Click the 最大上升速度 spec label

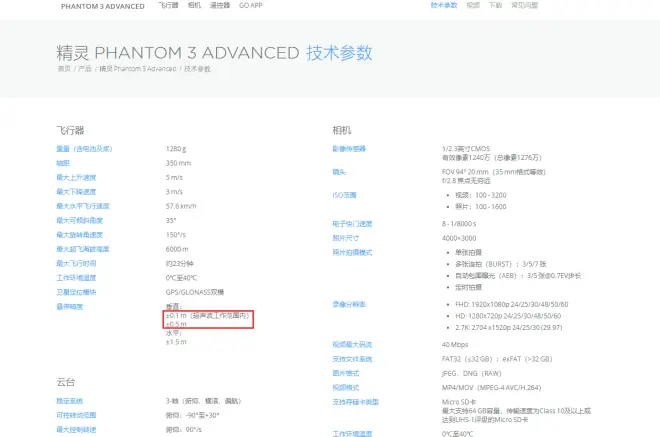(76, 177)
